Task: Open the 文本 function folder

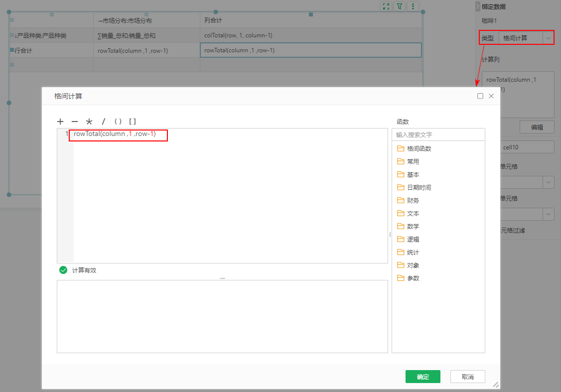Action: 408,214
